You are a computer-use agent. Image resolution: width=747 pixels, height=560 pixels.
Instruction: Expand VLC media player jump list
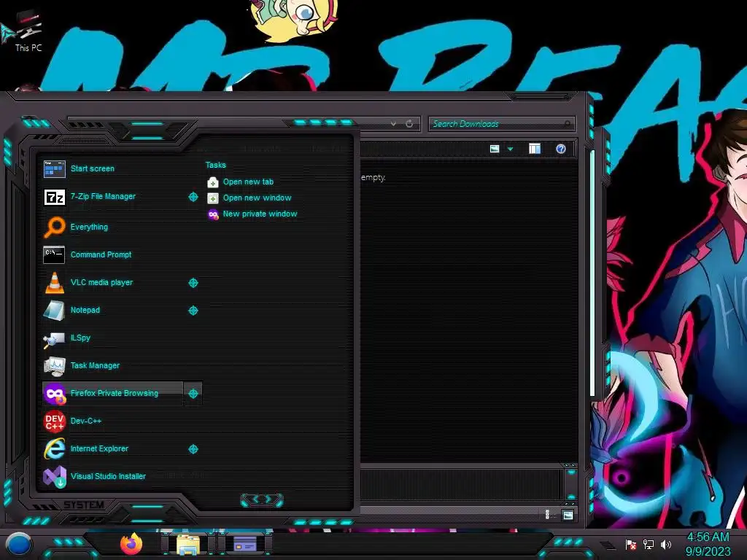(x=193, y=283)
